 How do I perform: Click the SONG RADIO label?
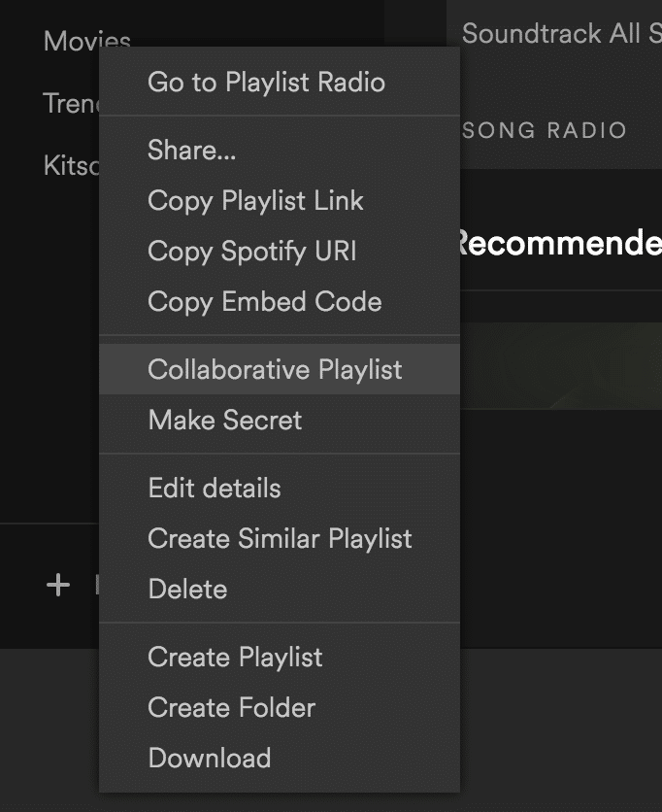tap(545, 130)
